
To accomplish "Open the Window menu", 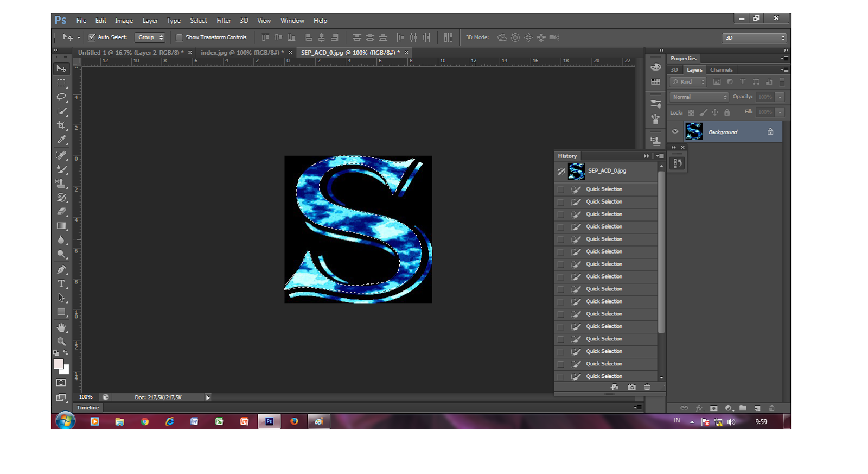I will coord(292,21).
